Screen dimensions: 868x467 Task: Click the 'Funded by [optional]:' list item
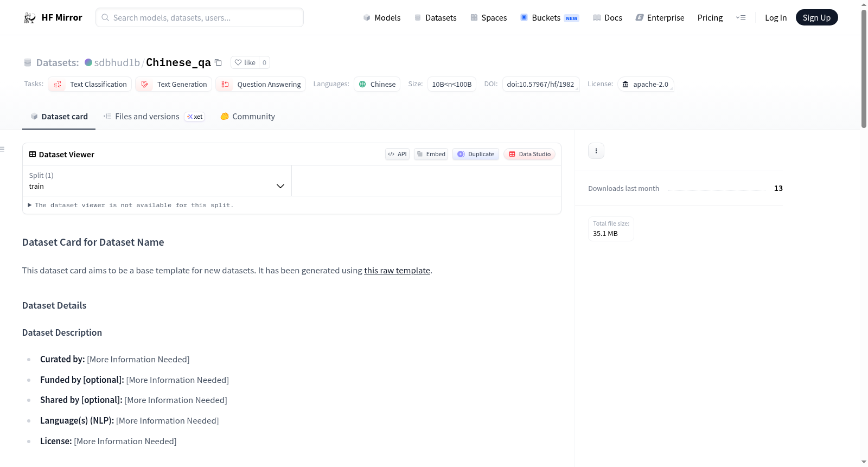pyautogui.click(x=135, y=380)
